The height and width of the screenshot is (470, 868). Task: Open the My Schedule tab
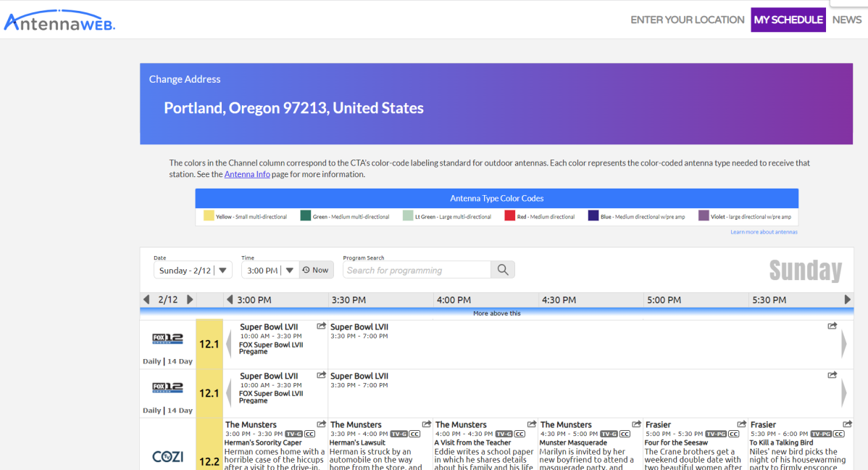[x=788, y=20]
